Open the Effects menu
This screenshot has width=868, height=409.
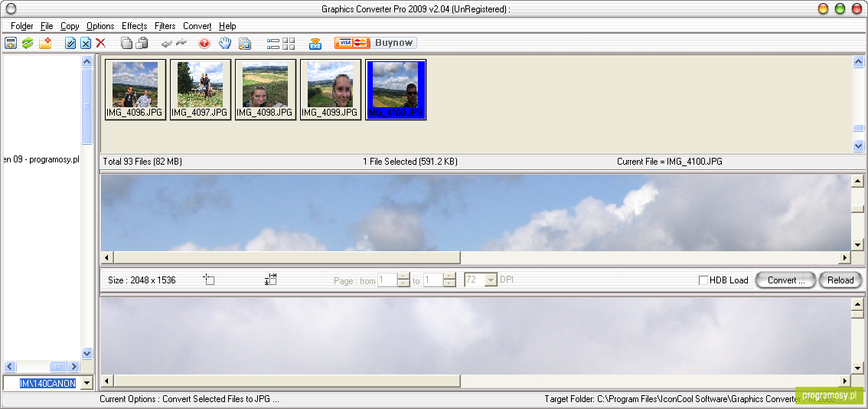coord(135,26)
